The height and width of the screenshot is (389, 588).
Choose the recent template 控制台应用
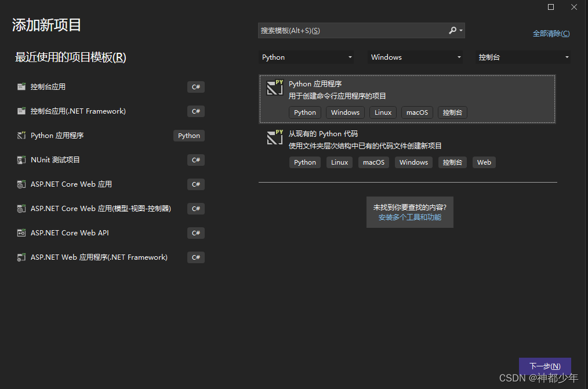click(x=110, y=86)
